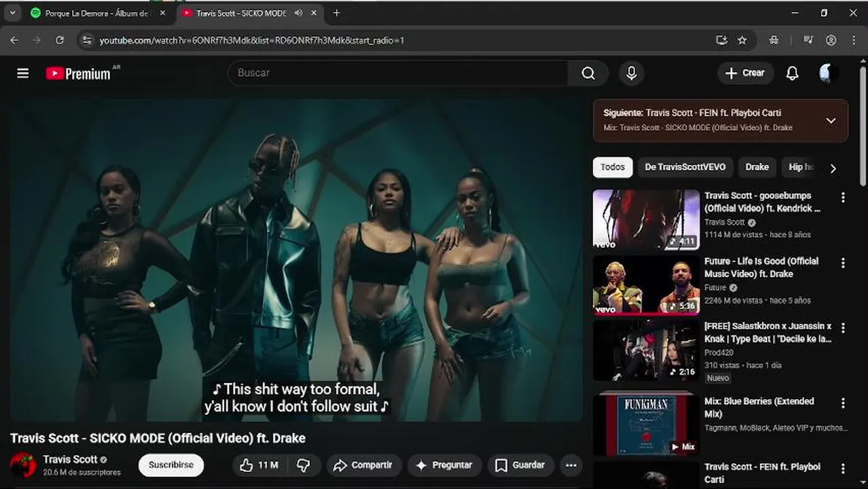868x489 pixels.
Task: Close the Porque La Demora tab
Action: tap(162, 13)
